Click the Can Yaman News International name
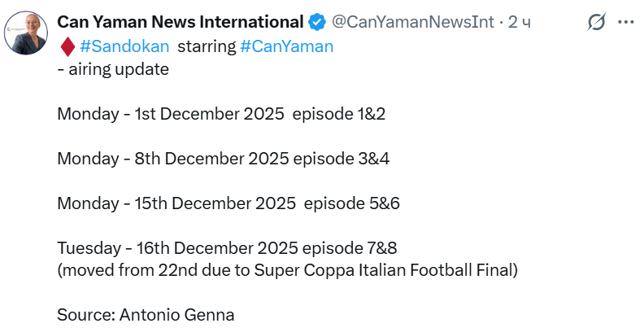 (x=180, y=22)
